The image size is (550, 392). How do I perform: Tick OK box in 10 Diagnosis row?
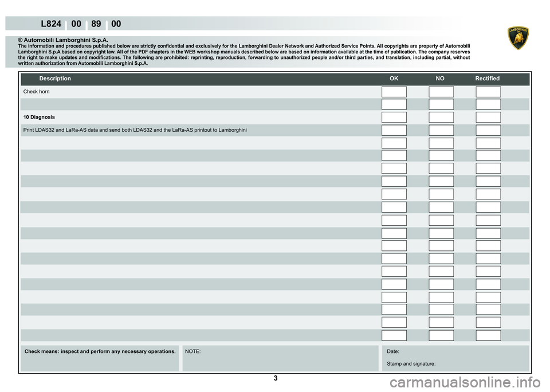pyautogui.click(x=394, y=117)
